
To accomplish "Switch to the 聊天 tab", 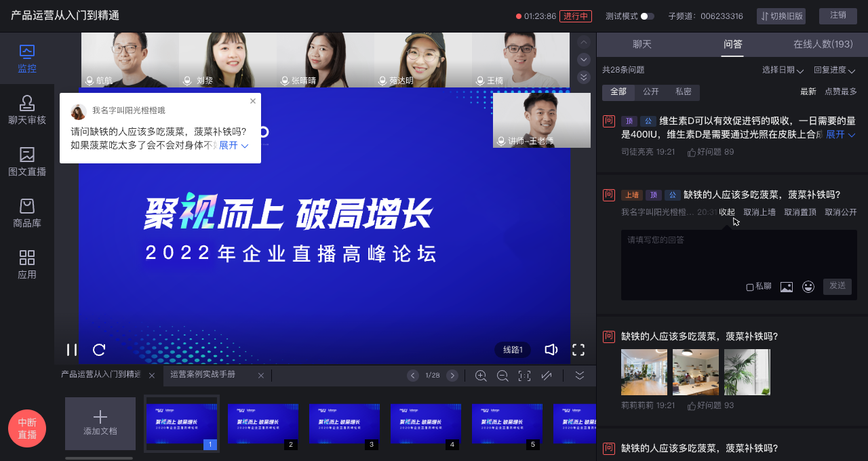I will coord(642,44).
